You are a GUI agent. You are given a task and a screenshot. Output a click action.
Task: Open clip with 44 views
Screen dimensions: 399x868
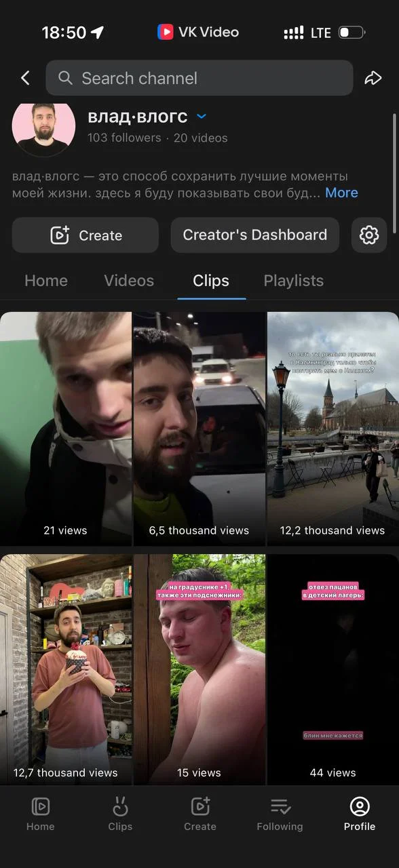click(333, 670)
